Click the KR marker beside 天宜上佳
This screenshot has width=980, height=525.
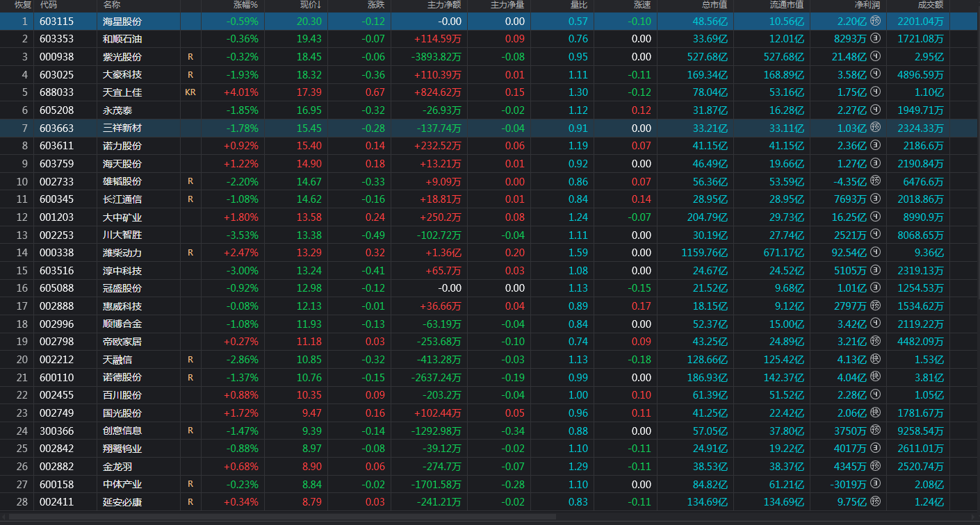coord(190,92)
